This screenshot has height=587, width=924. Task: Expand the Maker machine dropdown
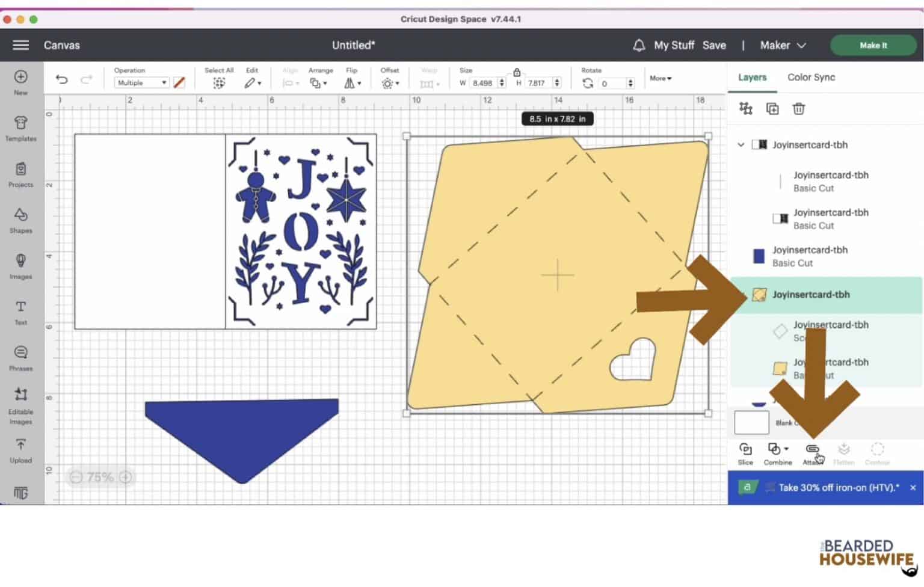[x=783, y=45]
